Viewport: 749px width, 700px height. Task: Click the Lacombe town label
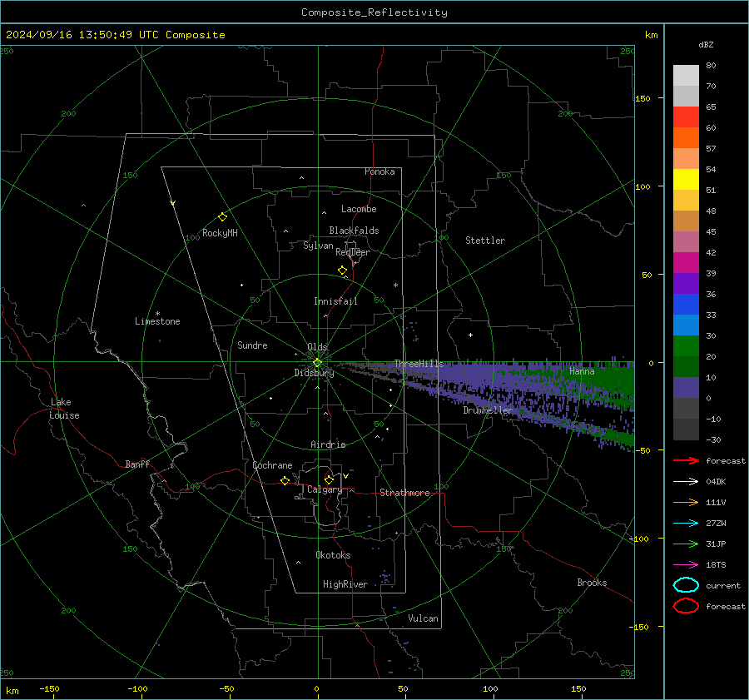coord(359,209)
